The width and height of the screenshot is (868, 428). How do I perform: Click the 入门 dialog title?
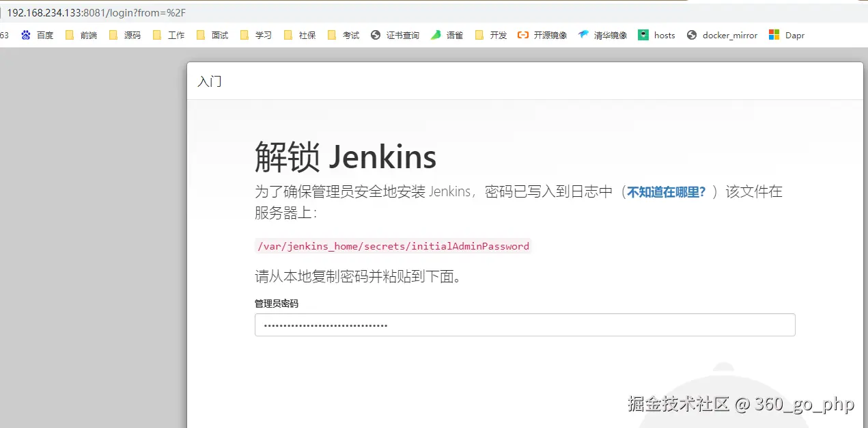[x=210, y=81]
